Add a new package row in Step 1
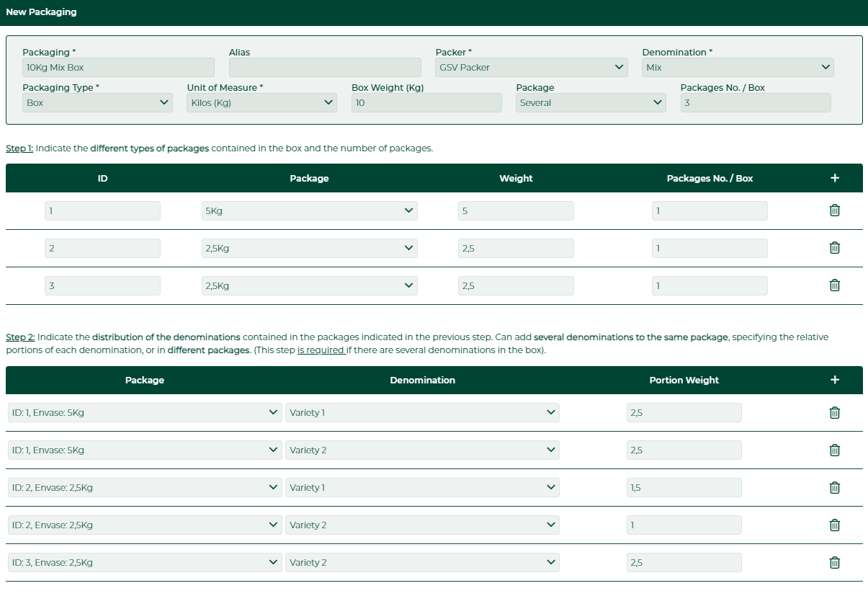The image size is (868, 596). [x=835, y=178]
